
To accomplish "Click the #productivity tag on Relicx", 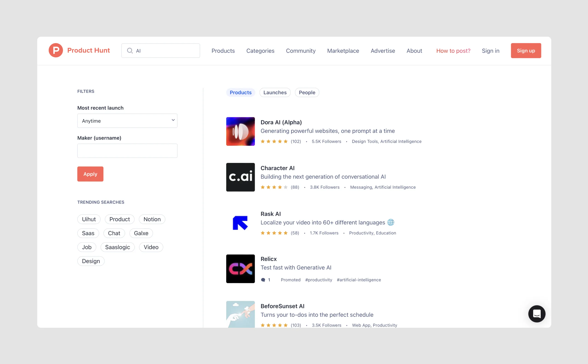I will pyautogui.click(x=318, y=280).
